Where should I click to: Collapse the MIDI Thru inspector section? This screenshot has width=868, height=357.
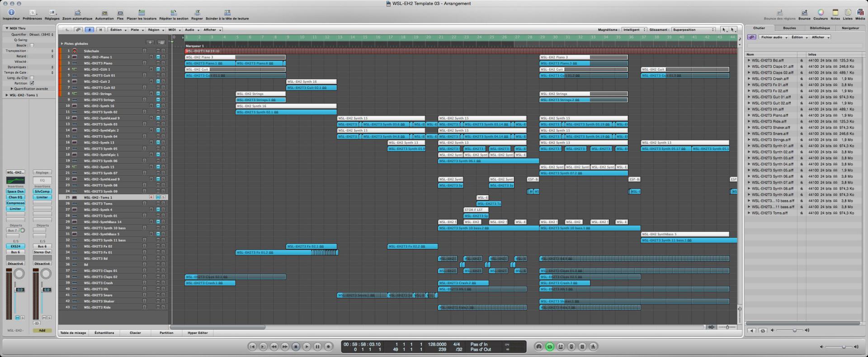pyautogui.click(x=7, y=28)
